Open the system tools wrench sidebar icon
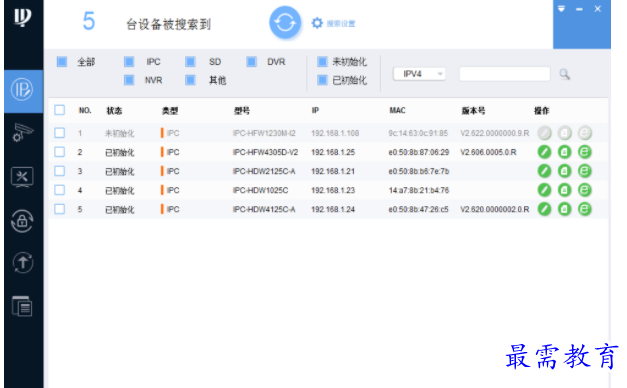 pyautogui.click(x=22, y=177)
